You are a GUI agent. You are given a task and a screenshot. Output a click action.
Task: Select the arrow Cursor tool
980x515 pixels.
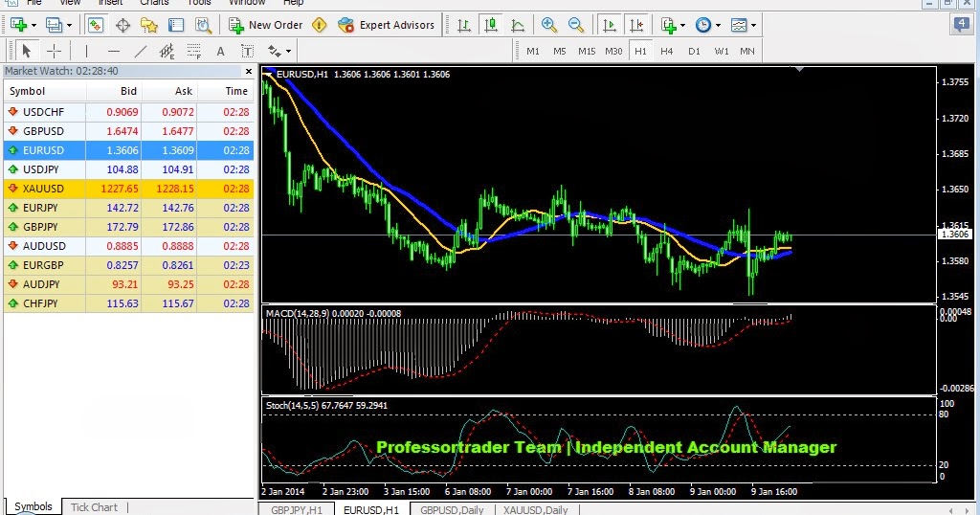click(26, 51)
